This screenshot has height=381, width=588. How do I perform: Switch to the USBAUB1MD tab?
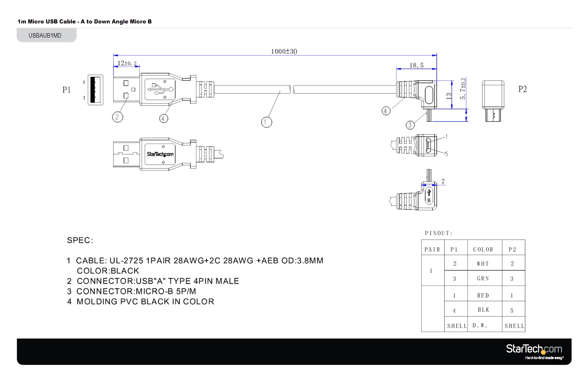click(46, 35)
